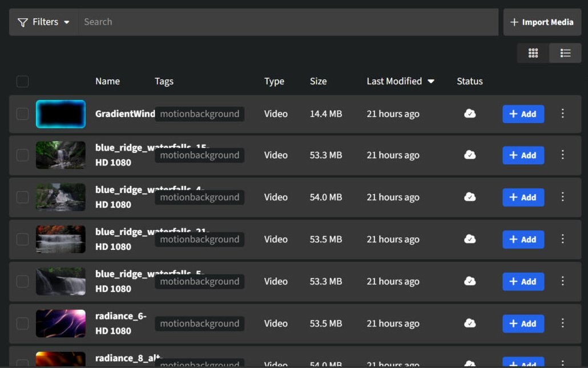Open three-dot menu for blue_ridge_waterfalls_15
Image resolution: width=588 pixels, height=368 pixels.
562,155
